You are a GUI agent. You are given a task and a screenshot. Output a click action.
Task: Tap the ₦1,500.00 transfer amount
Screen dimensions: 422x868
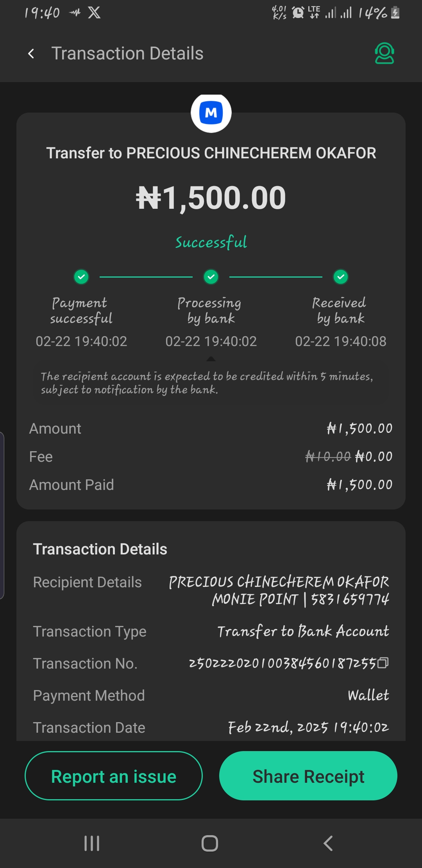tap(211, 198)
